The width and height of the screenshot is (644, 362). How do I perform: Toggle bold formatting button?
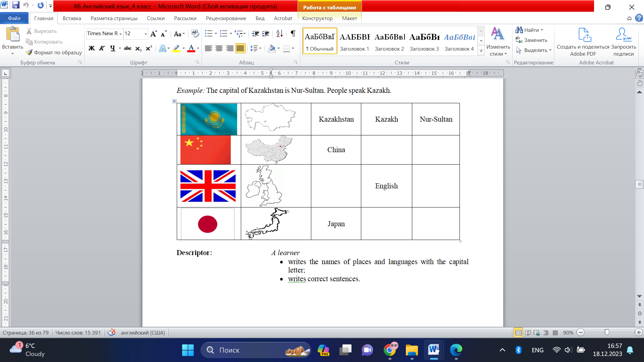tap(91, 48)
